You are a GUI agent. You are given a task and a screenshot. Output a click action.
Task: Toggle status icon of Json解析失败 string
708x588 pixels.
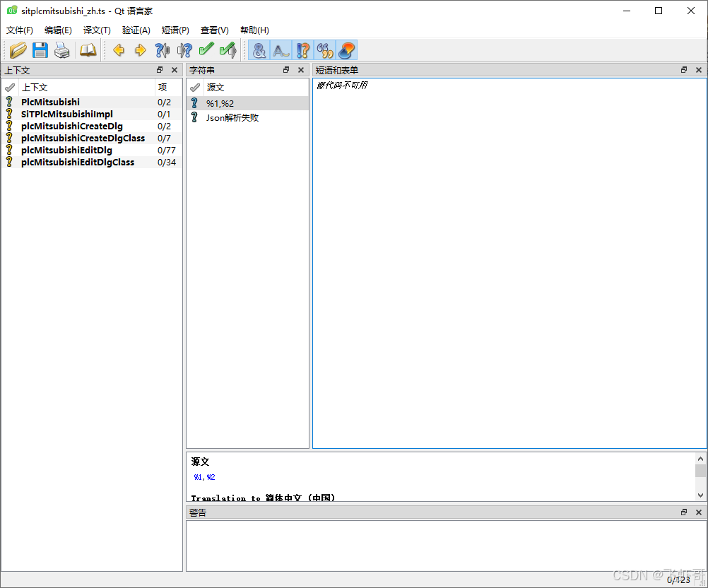(194, 118)
